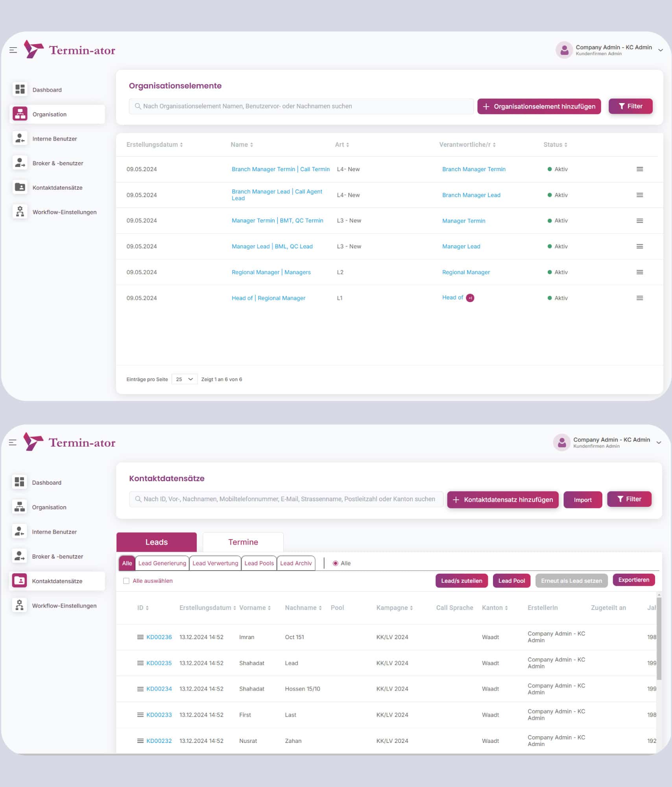Switch to the Termine tab
This screenshot has height=787, width=672.
coord(243,542)
